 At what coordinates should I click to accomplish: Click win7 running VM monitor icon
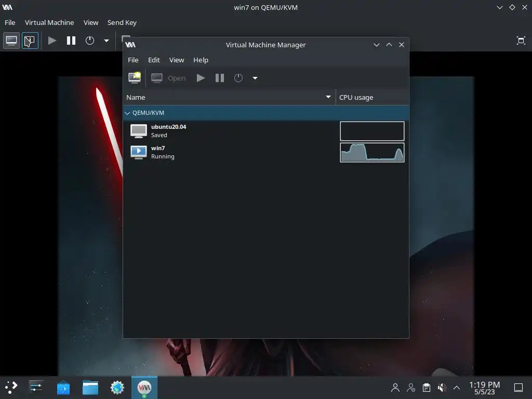click(x=138, y=152)
